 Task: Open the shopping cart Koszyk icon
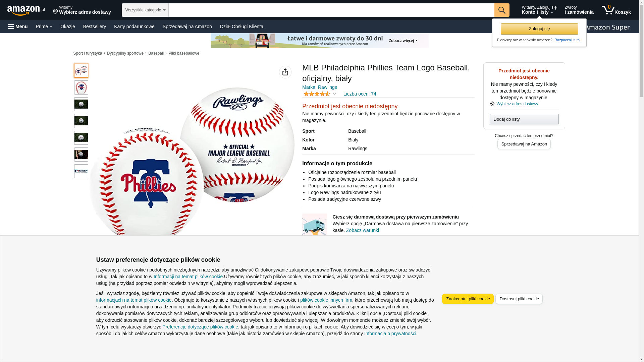[x=616, y=10]
